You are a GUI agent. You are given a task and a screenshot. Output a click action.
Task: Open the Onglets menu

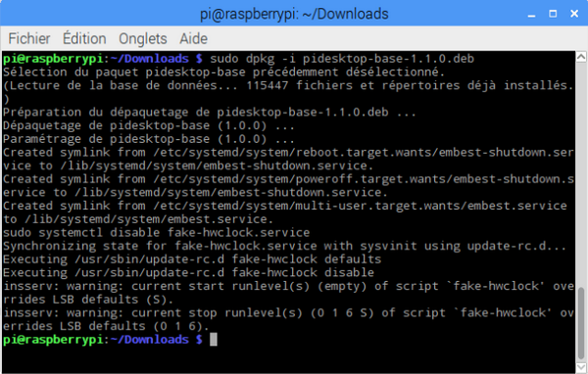pyautogui.click(x=142, y=39)
